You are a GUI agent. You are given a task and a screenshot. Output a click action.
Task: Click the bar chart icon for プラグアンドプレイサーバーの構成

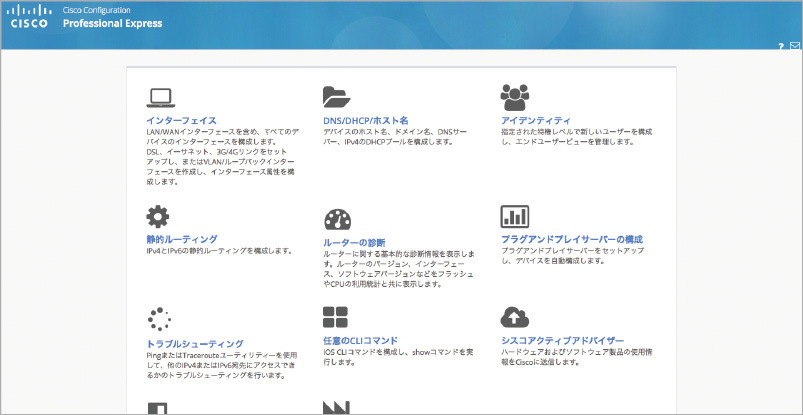[515, 217]
